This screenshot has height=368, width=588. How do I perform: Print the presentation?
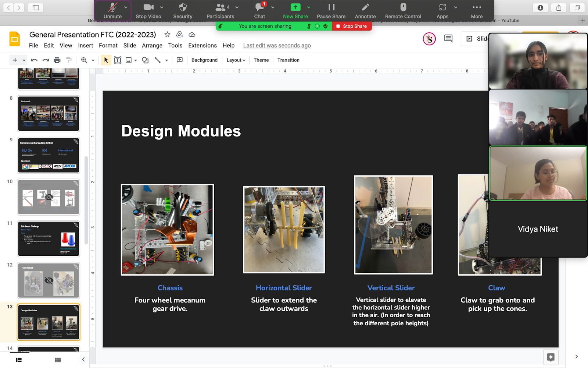[x=57, y=60]
